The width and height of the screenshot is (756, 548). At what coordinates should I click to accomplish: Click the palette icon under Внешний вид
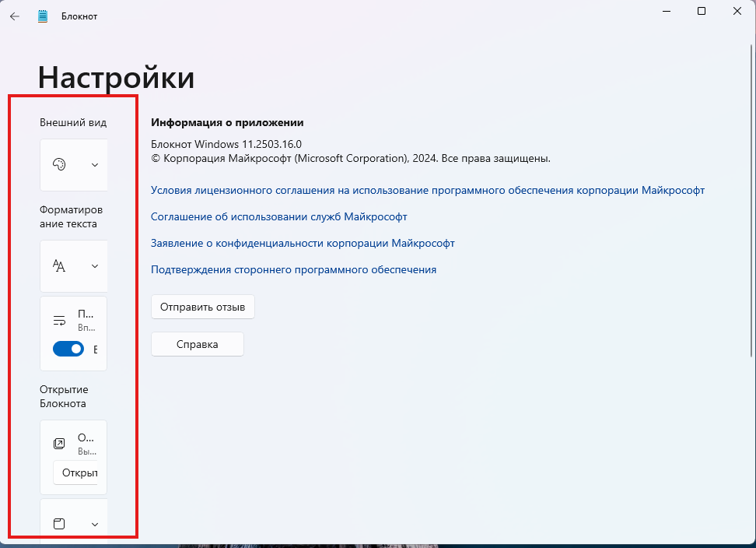(x=59, y=164)
